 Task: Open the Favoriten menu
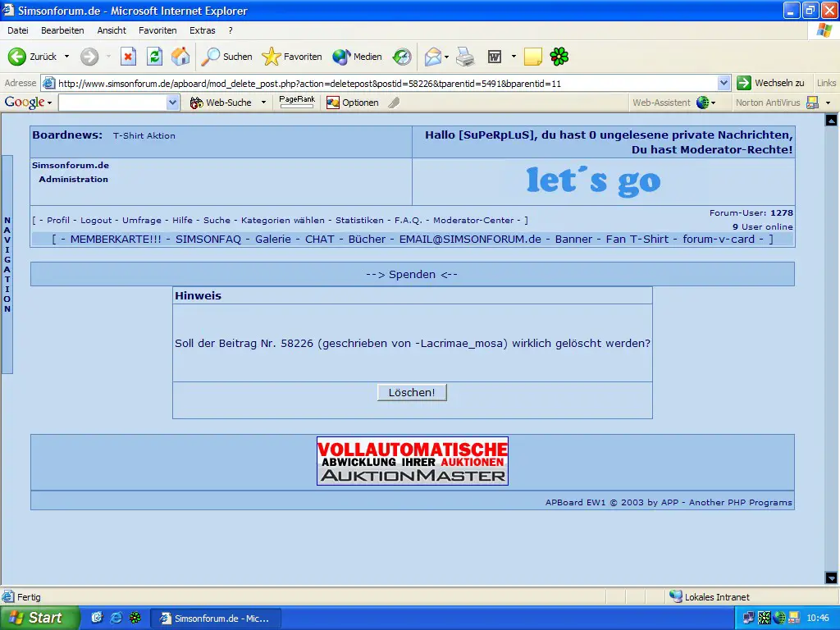point(157,30)
